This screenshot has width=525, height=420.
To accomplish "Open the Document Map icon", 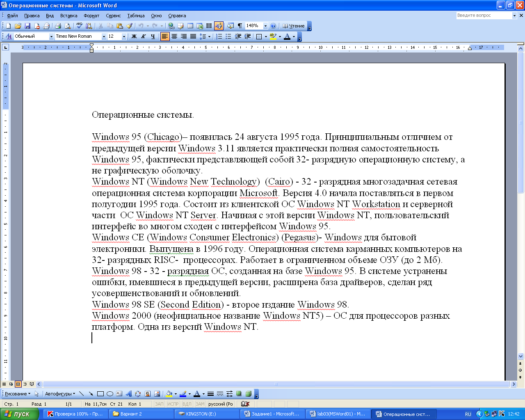I will (231, 26).
